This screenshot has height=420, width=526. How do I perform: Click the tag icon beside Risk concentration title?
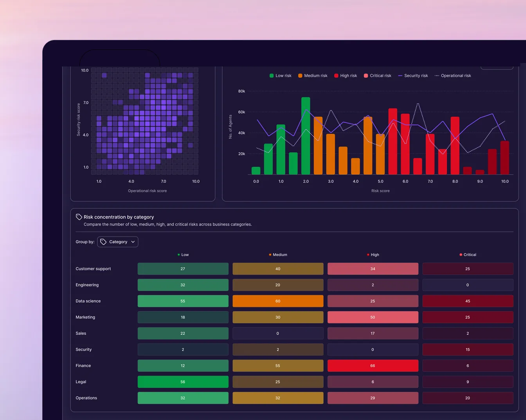point(79,217)
